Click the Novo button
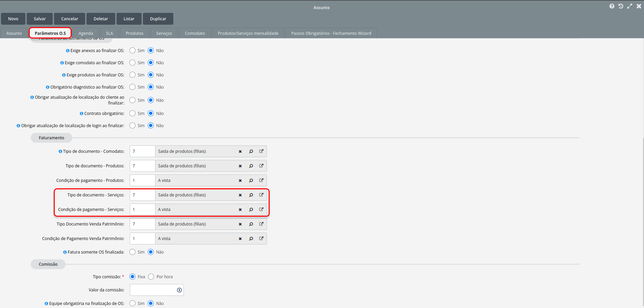 [x=13, y=19]
